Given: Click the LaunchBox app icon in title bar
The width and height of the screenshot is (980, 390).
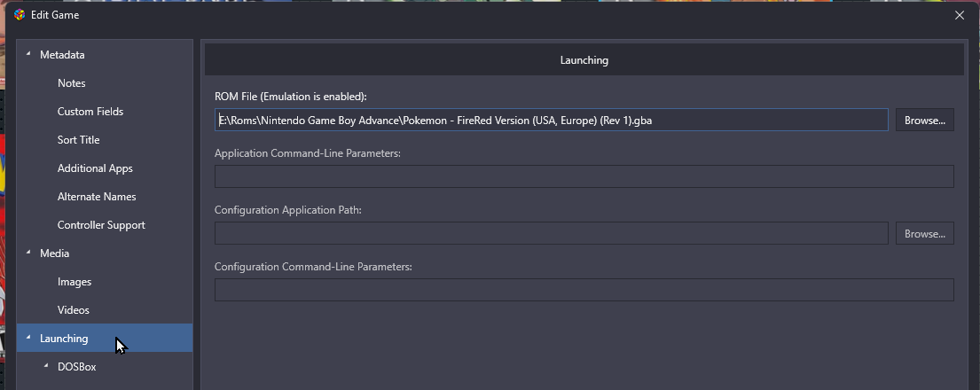Looking at the screenshot, I should pos(19,14).
